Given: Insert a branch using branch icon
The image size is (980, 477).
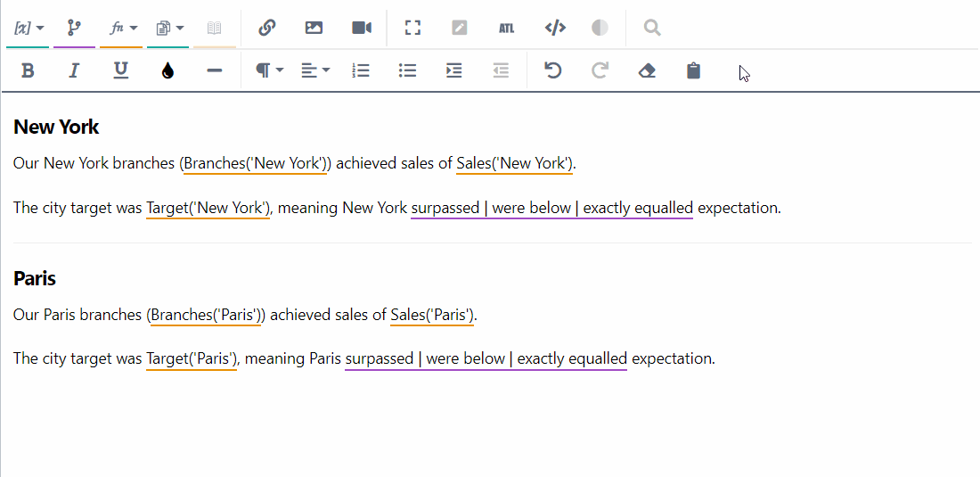Looking at the screenshot, I should [x=74, y=28].
